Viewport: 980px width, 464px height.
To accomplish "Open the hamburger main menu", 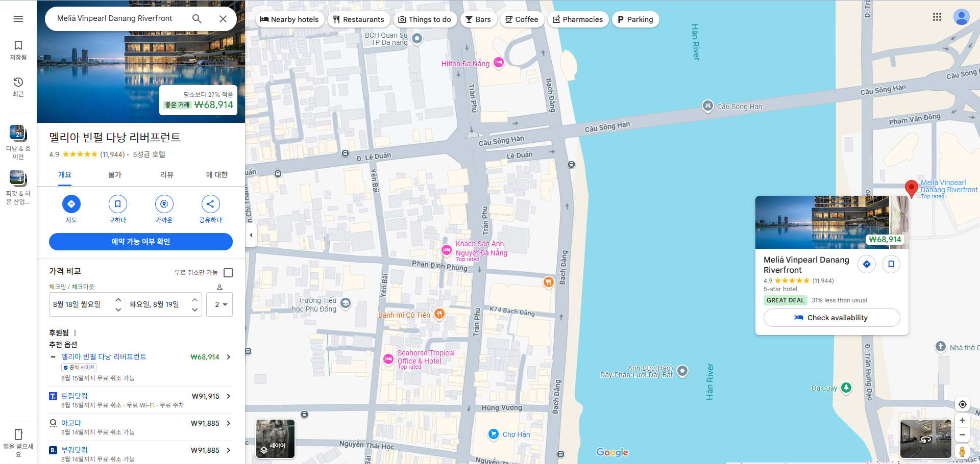I will (x=18, y=19).
